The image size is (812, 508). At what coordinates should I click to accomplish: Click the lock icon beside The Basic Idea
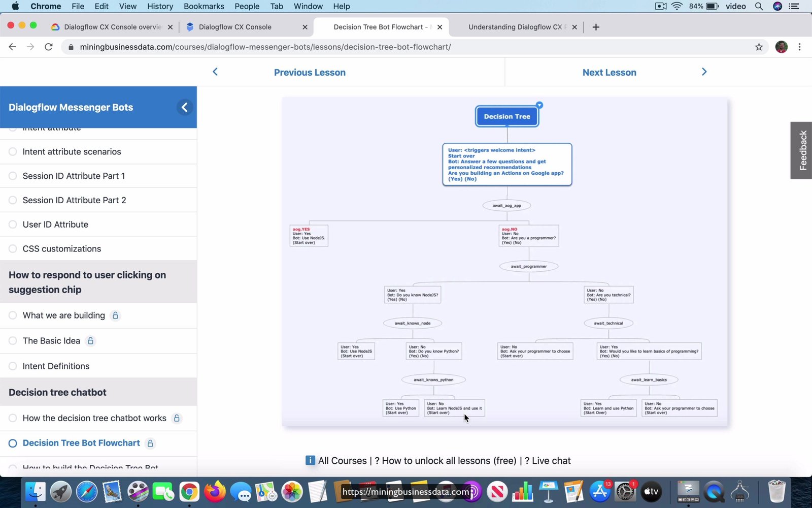coord(90,341)
